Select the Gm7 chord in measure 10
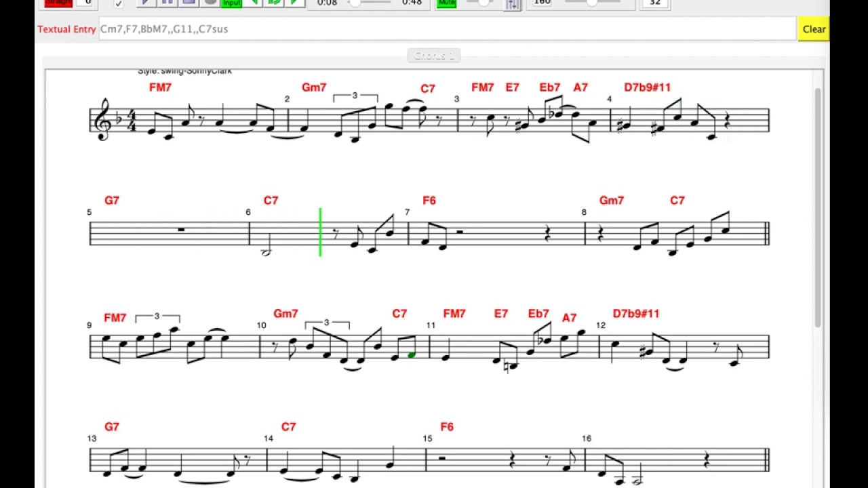Screen dimensions: 868x488 (285, 314)
